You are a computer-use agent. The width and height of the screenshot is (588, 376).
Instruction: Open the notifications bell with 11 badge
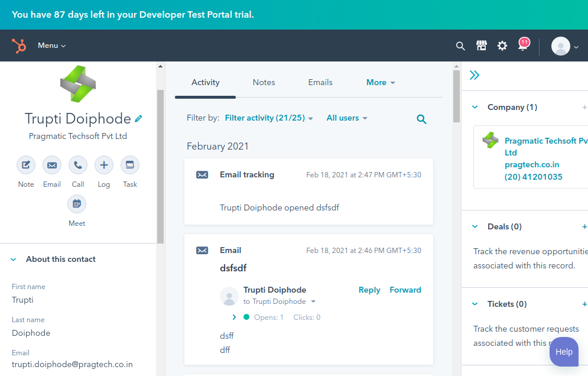523,44
